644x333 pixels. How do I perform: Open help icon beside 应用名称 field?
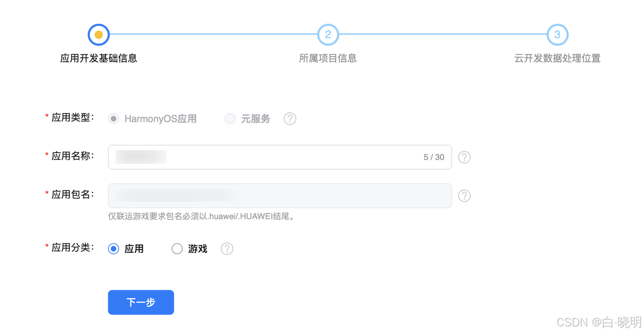(464, 157)
